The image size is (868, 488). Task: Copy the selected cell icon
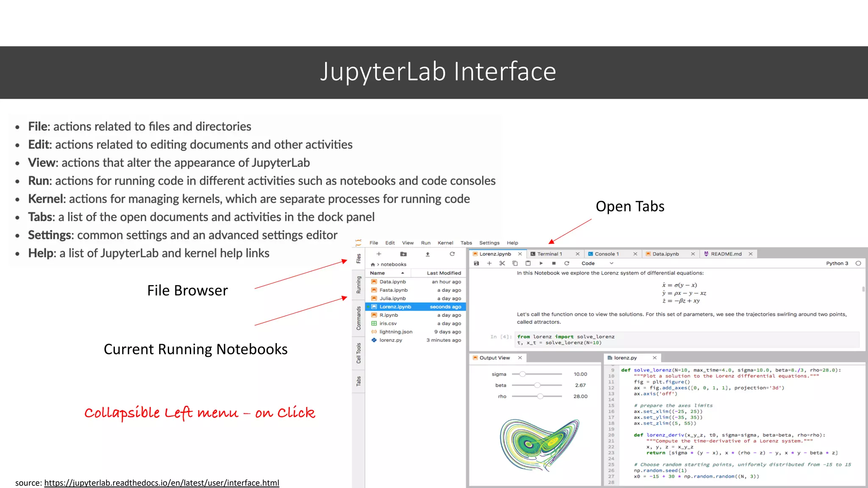pyautogui.click(x=515, y=263)
